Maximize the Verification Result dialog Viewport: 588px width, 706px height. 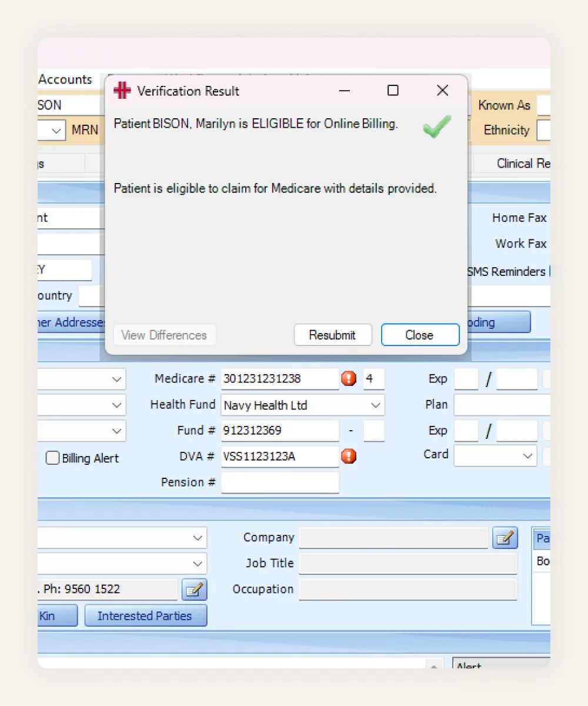(393, 90)
